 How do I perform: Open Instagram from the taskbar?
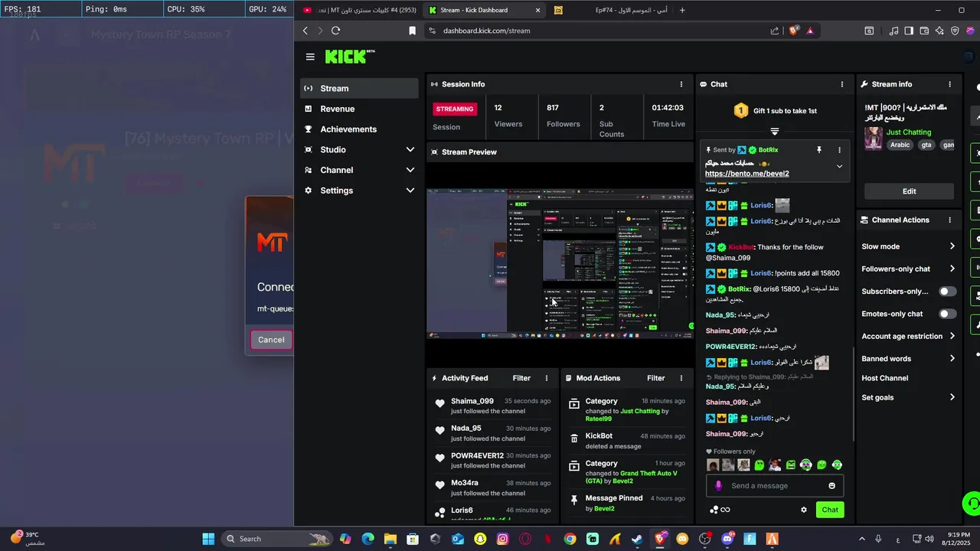(502, 539)
